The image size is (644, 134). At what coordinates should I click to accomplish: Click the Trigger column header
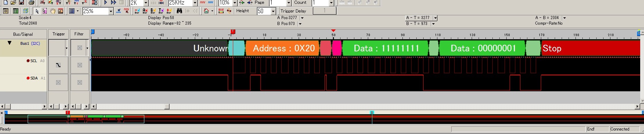[x=58, y=34]
